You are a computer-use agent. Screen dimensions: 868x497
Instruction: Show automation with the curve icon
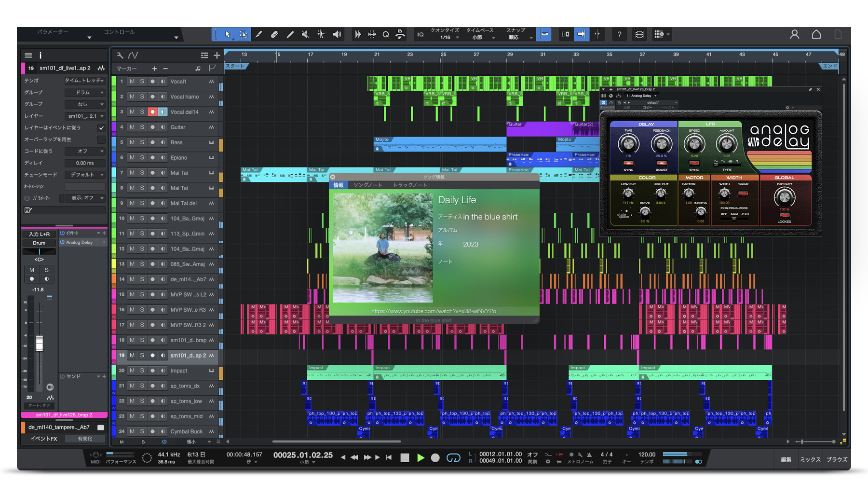point(134,55)
